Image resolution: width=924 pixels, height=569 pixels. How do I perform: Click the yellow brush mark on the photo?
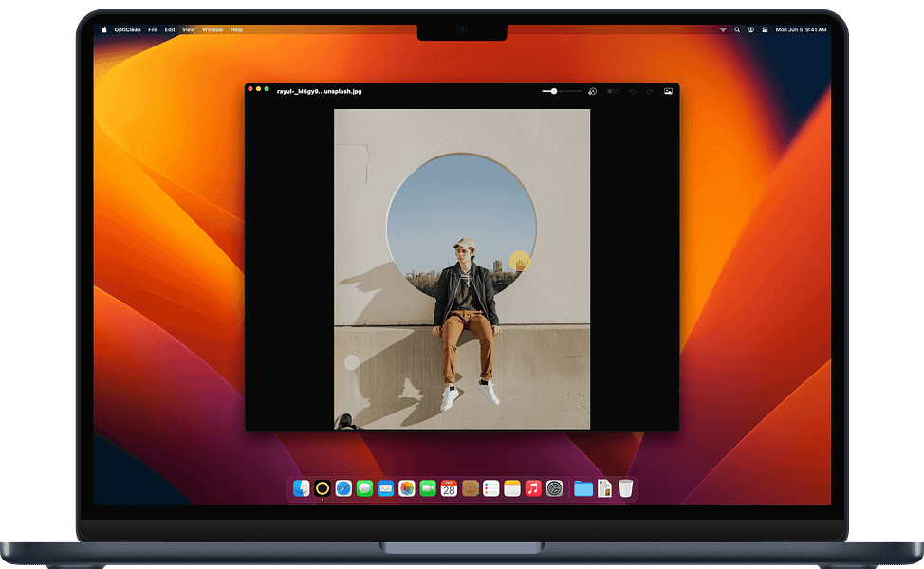tap(520, 261)
